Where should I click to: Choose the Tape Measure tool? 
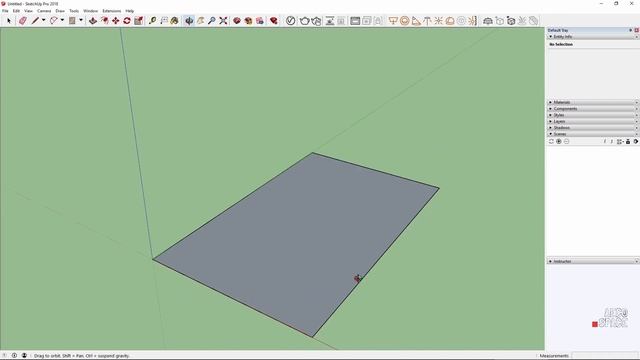tap(152, 20)
